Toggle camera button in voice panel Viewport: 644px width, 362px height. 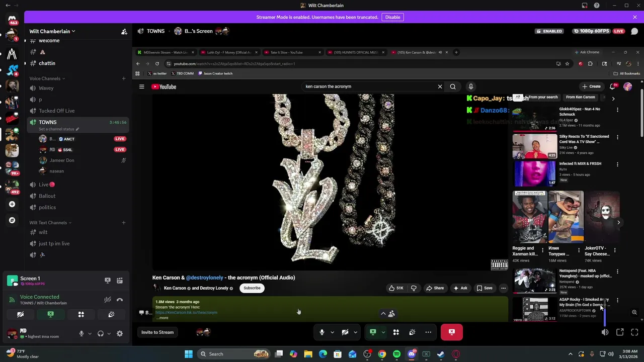coord(20,314)
